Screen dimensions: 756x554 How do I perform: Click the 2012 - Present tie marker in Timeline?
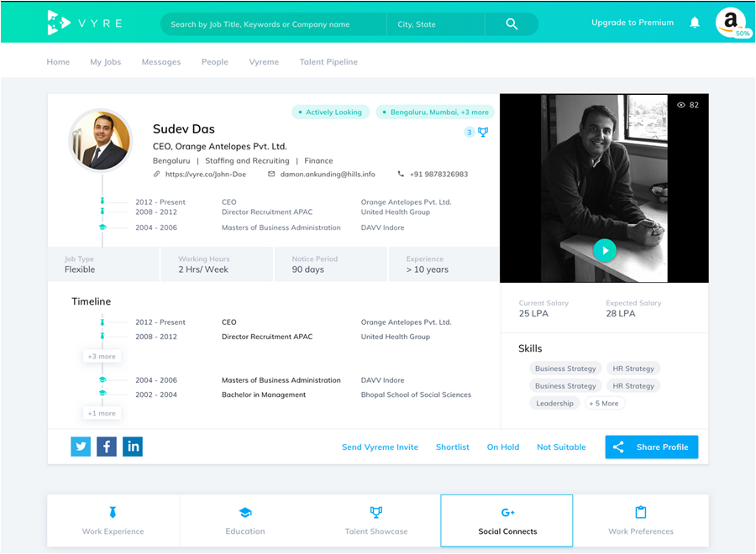(x=102, y=321)
